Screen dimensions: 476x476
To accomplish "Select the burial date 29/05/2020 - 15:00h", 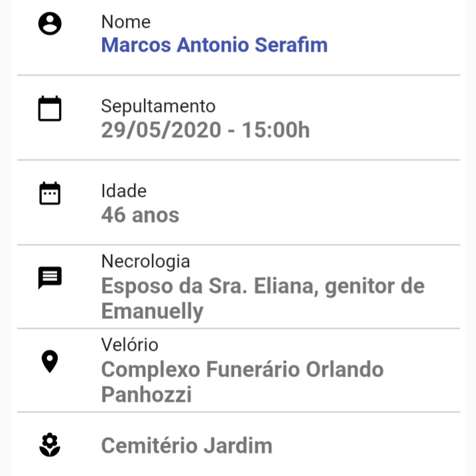I will [x=206, y=130].
